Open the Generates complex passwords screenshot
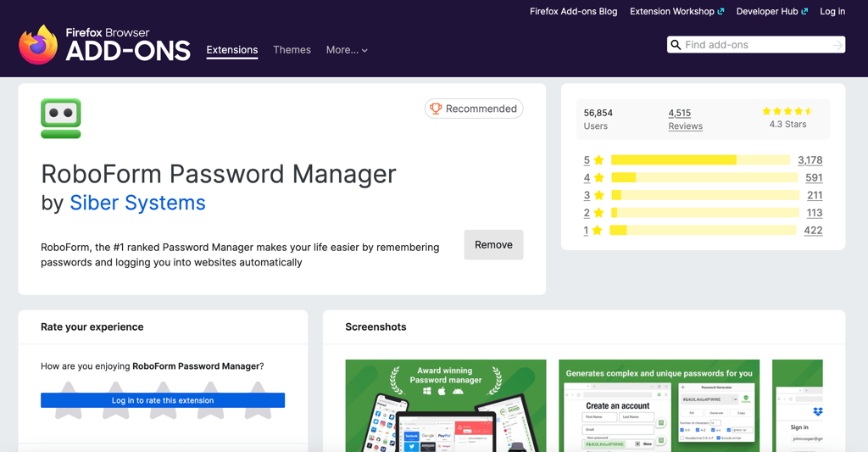This screenshot has height=452, width=868. (x=659, y=405)
